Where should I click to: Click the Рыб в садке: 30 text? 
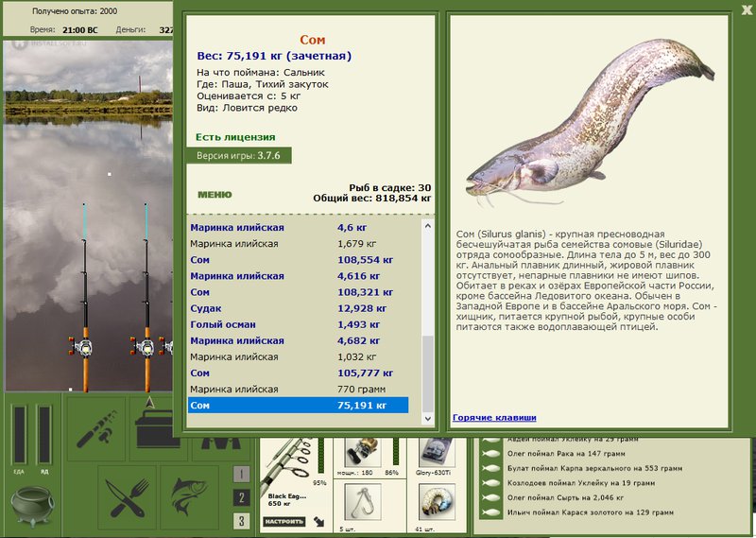tap(390, 188)
